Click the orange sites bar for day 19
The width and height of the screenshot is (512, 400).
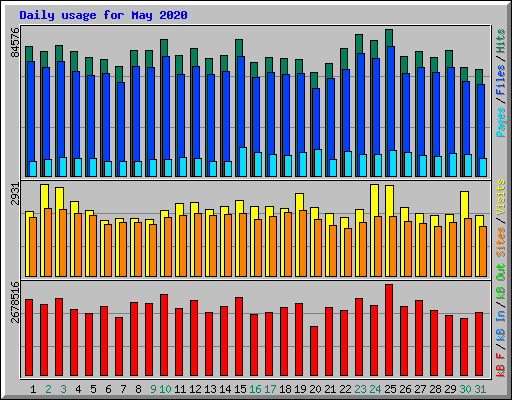(303, 243)
